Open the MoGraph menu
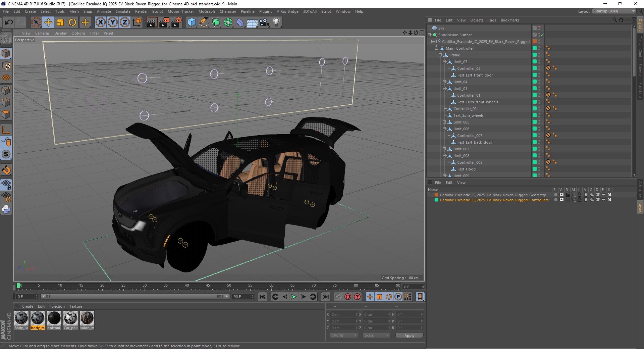 coord(207,11)
